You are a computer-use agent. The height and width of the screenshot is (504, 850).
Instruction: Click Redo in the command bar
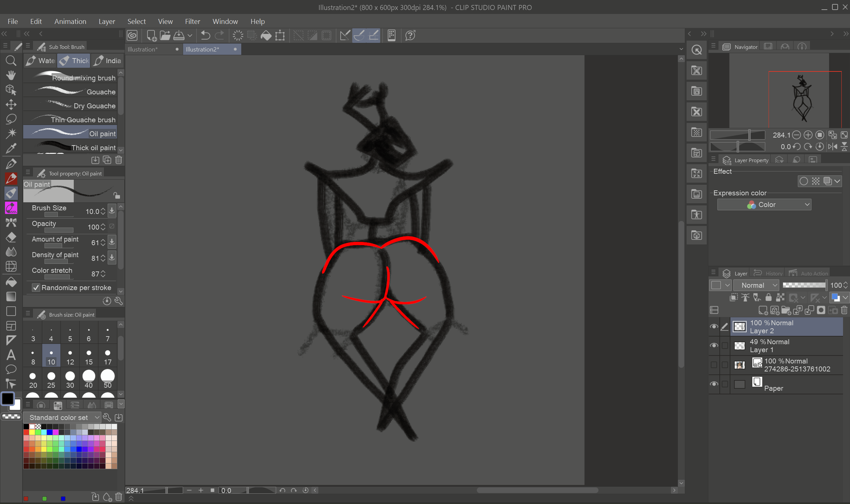point(220,35)
